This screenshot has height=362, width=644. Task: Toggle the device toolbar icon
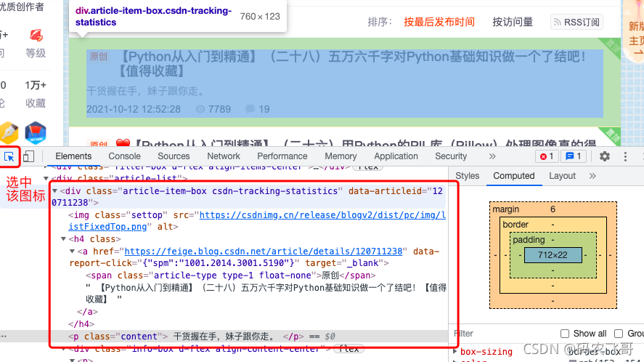point(28,157)
